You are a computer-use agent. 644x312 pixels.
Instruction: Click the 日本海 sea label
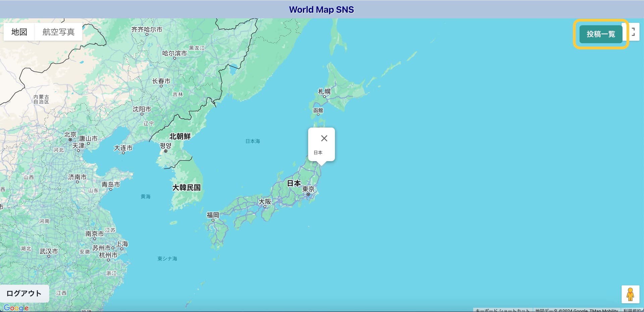(x=253, y=141)
